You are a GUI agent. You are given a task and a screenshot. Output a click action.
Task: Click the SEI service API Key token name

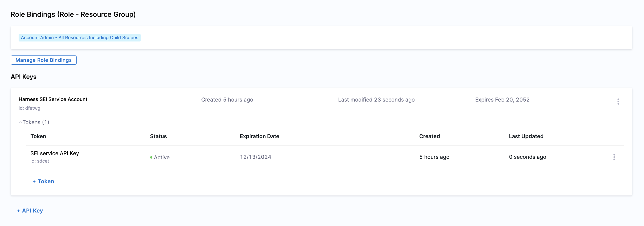point(55,153)
